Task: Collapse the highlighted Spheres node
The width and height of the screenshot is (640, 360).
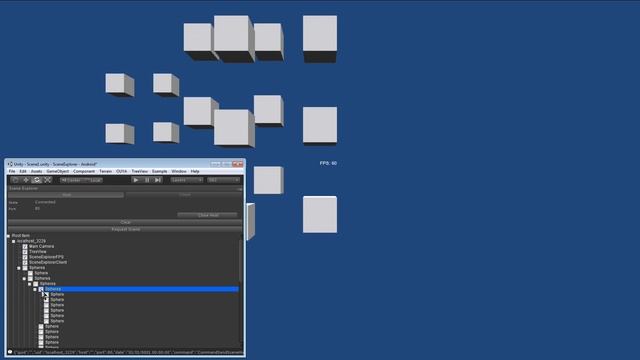Action: (x=35, y=289)
